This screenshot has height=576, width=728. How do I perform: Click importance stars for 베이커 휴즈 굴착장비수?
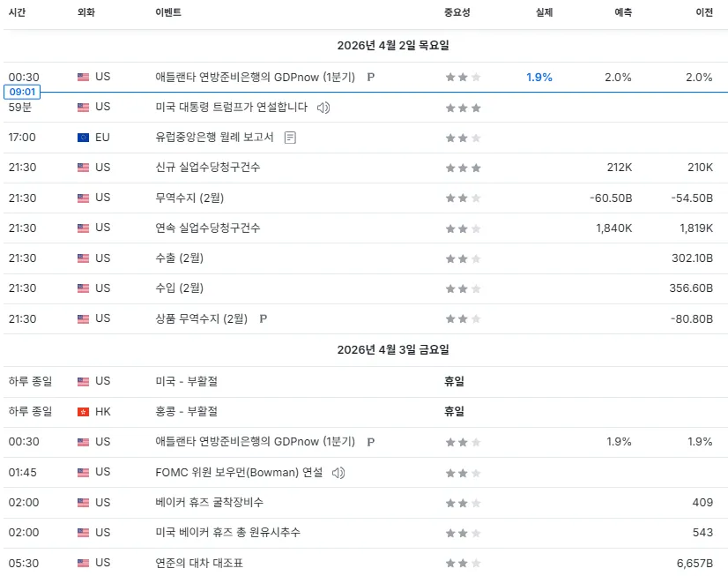pyautogui.click(x=463, y=503)
